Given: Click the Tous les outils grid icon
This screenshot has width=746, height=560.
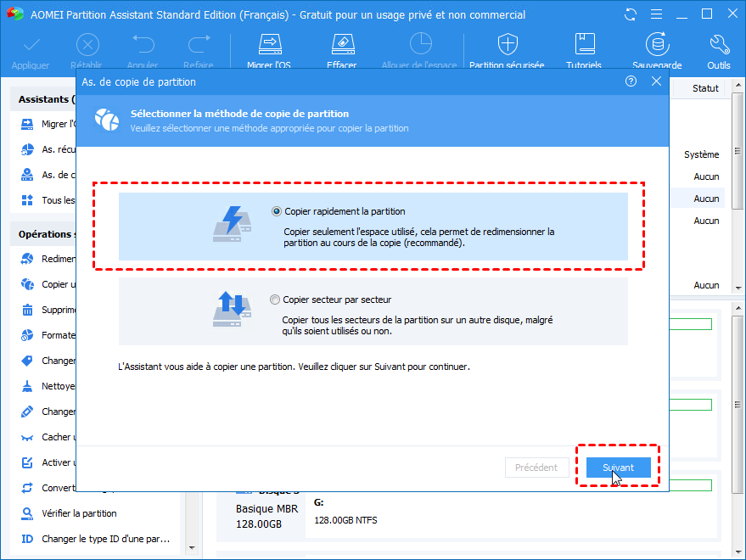Looking at the screenshot, I should coord(27,200).
